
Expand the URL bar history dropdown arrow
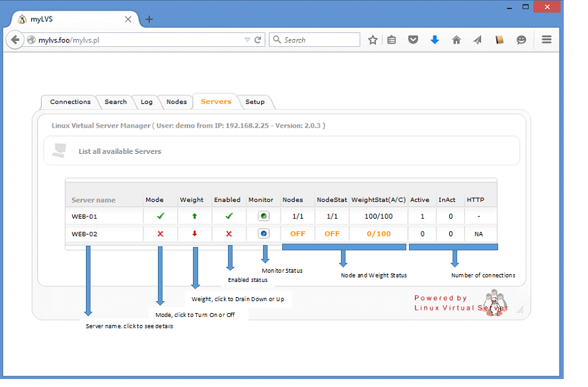(247, 40)
